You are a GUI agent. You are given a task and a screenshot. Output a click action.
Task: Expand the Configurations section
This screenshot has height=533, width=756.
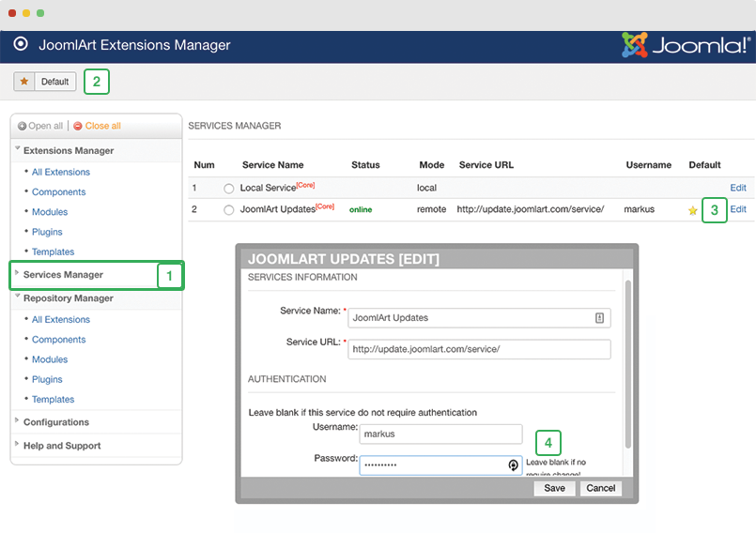point(17,420)
